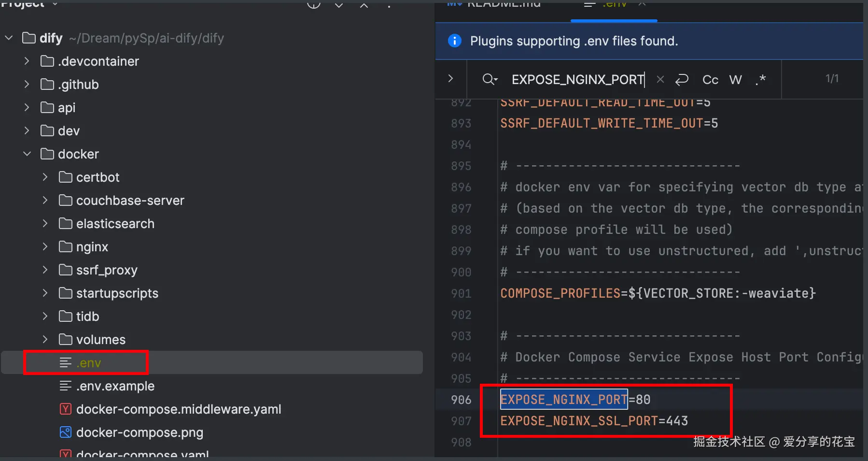Click the 'Plugins supporting .env files found' notification

574,41
